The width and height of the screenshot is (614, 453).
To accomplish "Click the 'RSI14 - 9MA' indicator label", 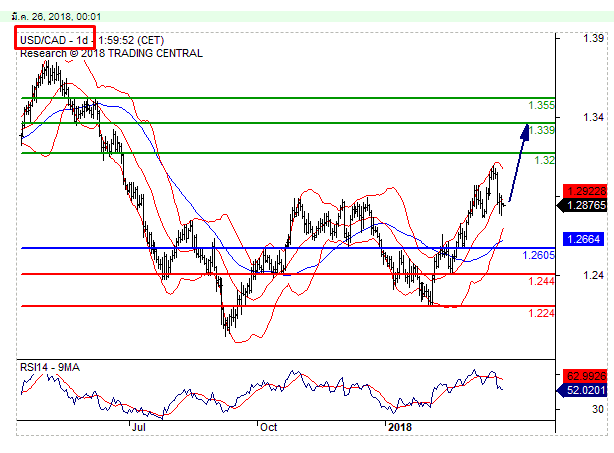I will (x=50, y=367).
